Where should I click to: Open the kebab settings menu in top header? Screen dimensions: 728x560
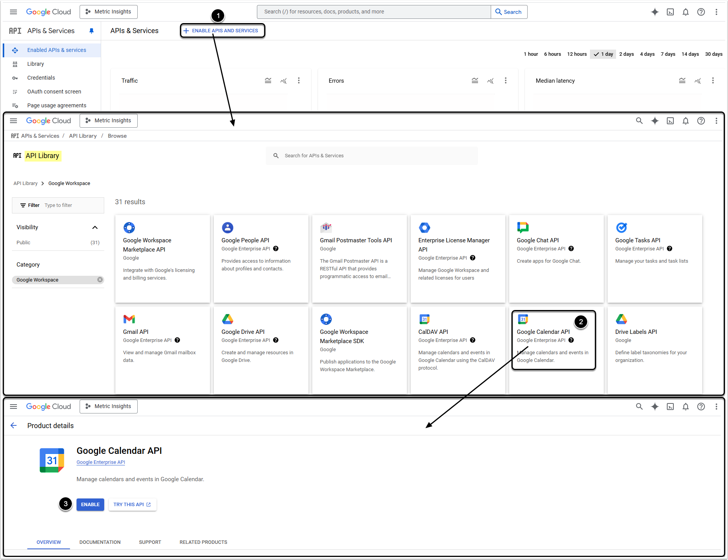coord(716,12)
